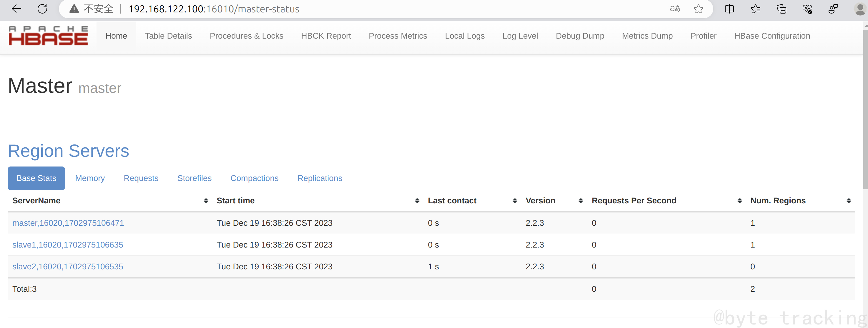Open slave2,16020,1702975106535 server link
868x328 pixels.
(68, 267)
